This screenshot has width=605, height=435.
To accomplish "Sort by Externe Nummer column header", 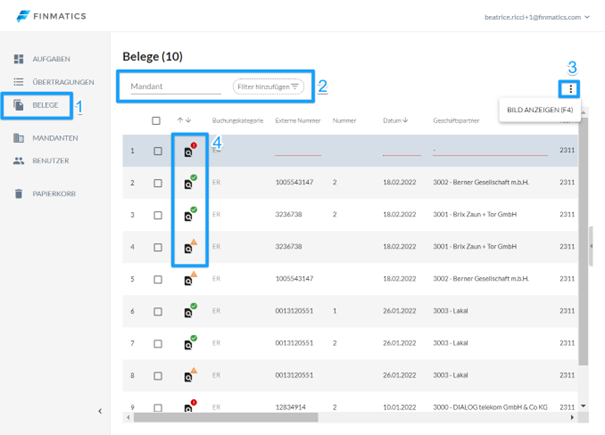I will (x=298, y=121).
